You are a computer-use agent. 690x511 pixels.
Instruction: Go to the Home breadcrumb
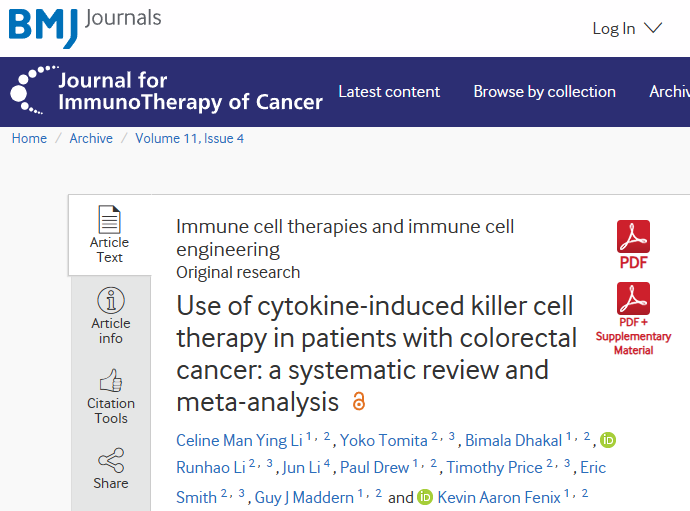point(29,138)
